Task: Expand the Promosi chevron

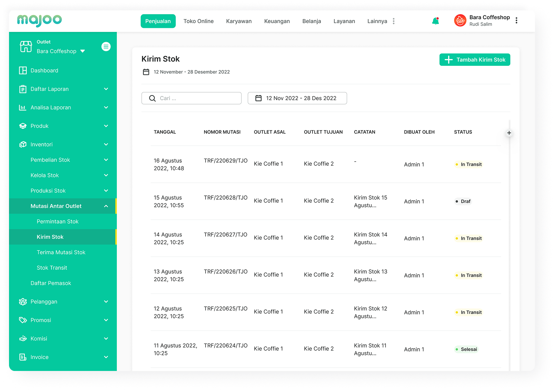Action: (x=106, y=320)
